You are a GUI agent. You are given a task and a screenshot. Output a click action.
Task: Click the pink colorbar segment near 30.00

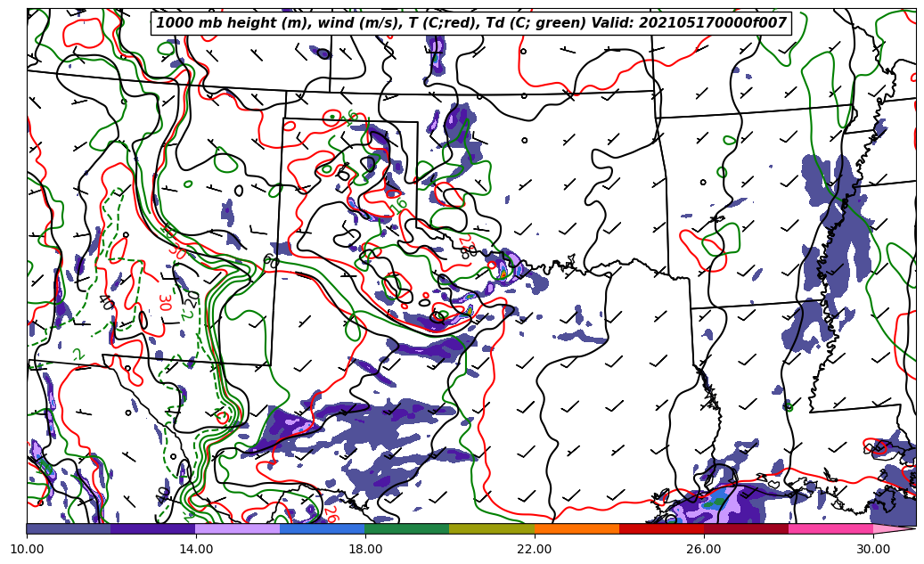point(830,528)
